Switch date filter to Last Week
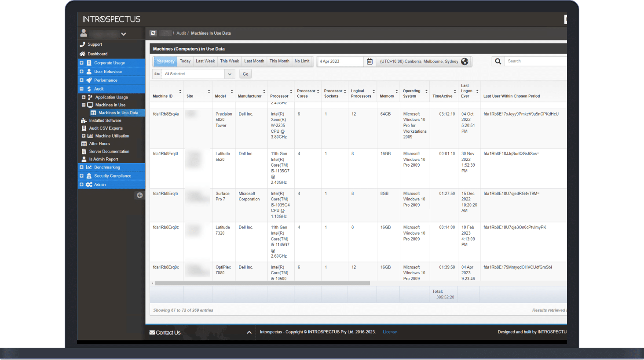Screen dimensions: 644x360 click(205, 61)
